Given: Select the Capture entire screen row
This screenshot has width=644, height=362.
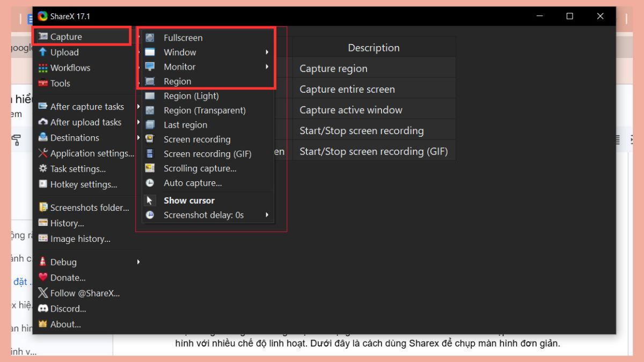Looking at the screenshot, I should point(374,89).
